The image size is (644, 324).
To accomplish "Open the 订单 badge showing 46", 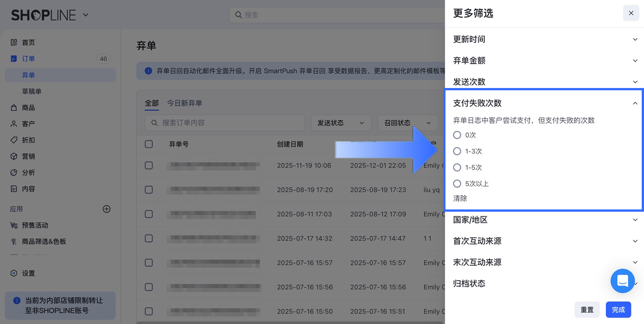I will (103, 59).
